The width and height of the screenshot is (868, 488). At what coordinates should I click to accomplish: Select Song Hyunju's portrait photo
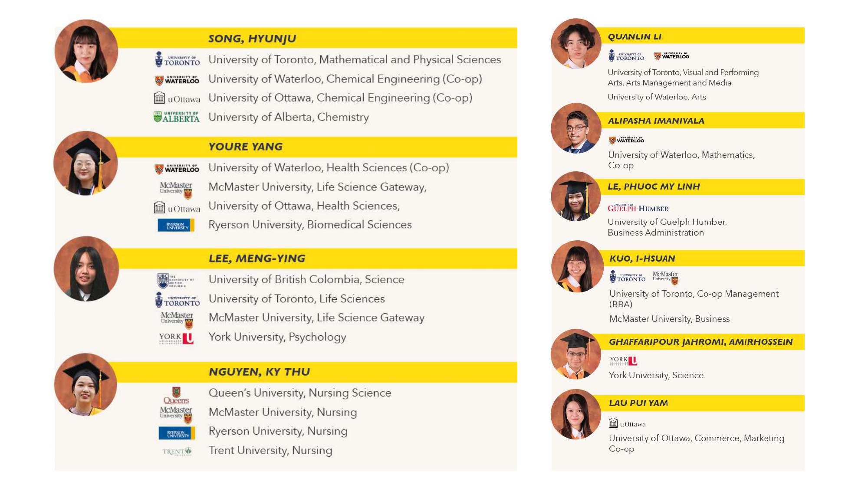[x=86, y=51]
